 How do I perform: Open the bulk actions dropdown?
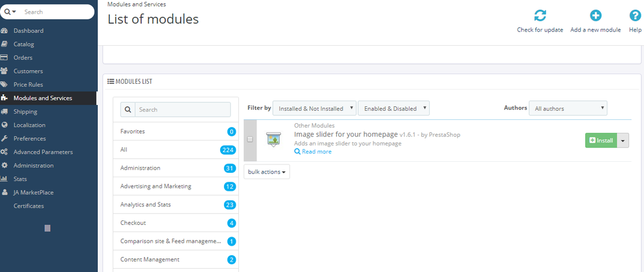(x=267, y=171)
